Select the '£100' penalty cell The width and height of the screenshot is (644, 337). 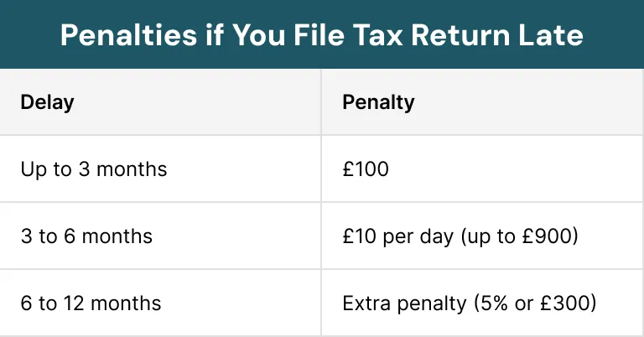[x=366, y=169]
